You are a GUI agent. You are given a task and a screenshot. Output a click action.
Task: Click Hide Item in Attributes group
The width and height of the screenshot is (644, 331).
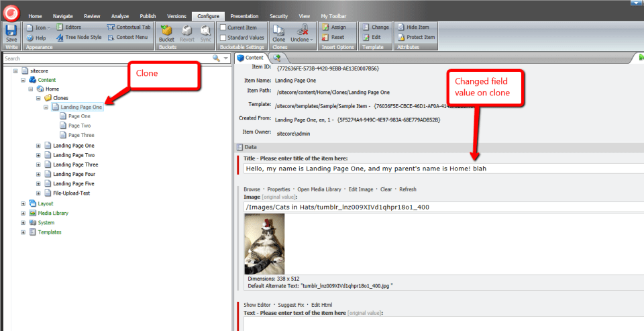pyautogui.click(x=420, y=27)
